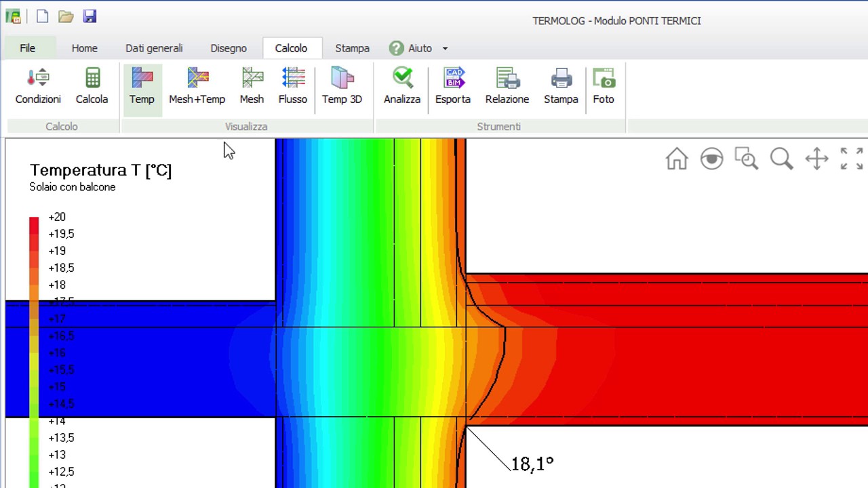Click the Esporta CAD BIM icon
This screenshot has height=488, width=868.
[x=453, y=86]
